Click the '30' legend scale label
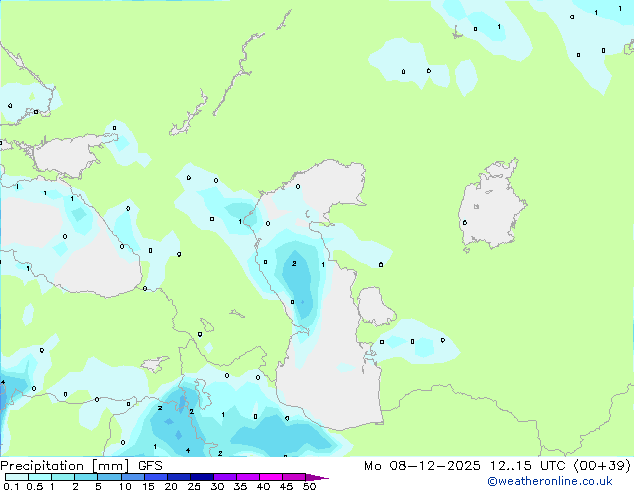The height and width of the screenshot is (490, 634). click(x=217, y=486)
